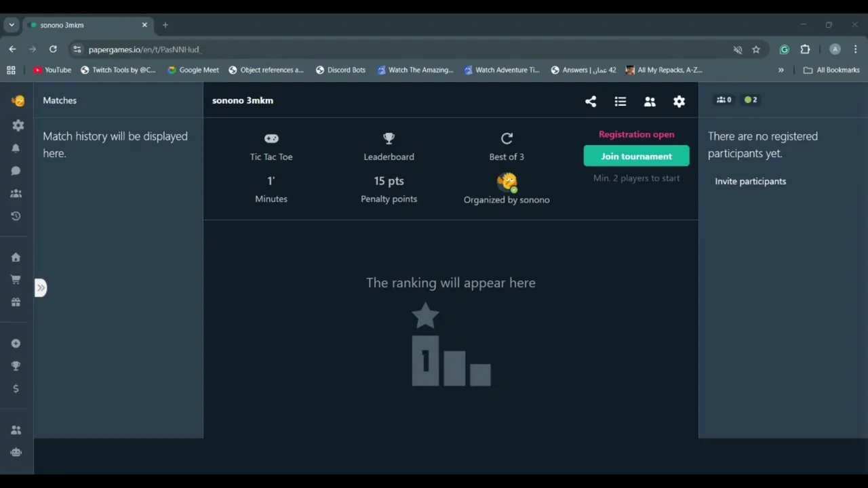This screenshot has width=868, height=488.
Task: Open the shop cart icon in the sidebar
Action: (x=16, y=280)
